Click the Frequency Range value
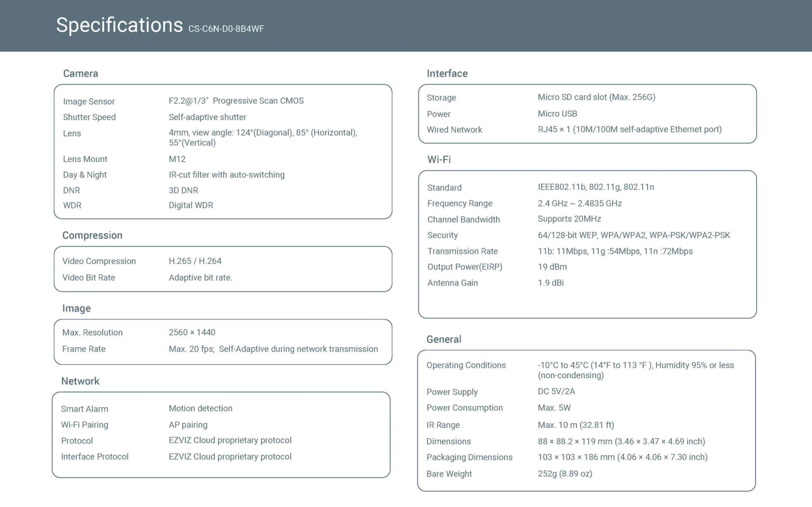This screenshot has height=507, width=812. click(580, 203)
